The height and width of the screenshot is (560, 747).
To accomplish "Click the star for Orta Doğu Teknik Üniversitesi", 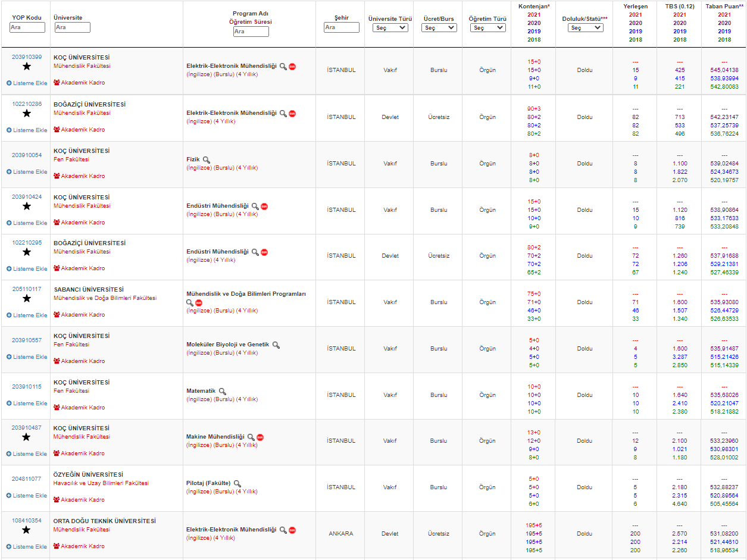I will [27, 530].
